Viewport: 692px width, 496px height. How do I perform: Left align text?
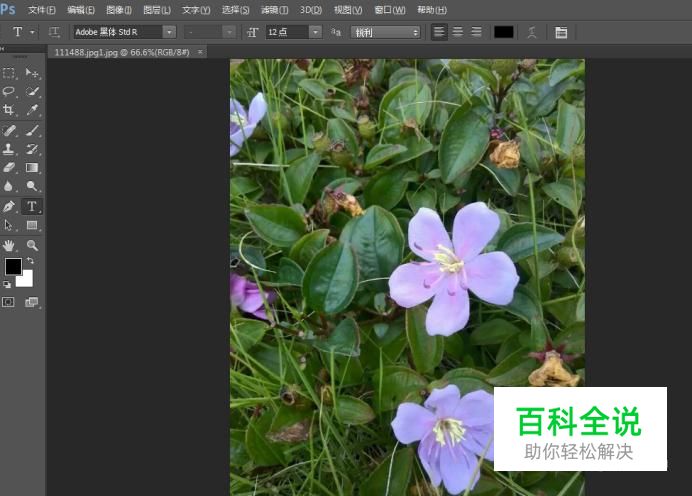tap(439, 32)
